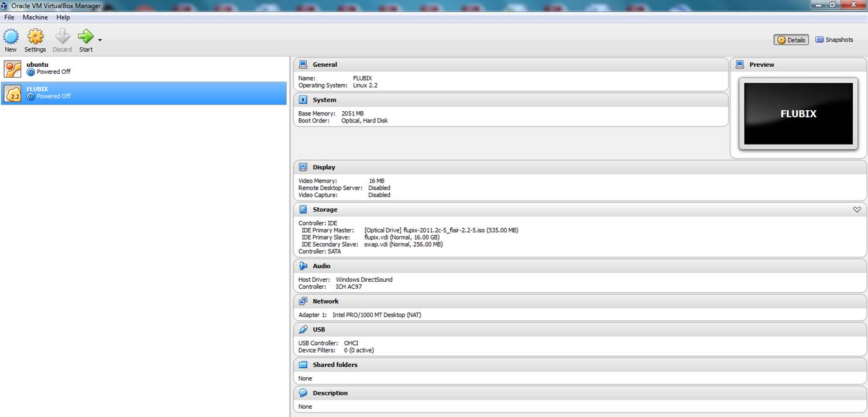Click the Adapter 1 Intel PRO/1000 entry

(376, 315)
